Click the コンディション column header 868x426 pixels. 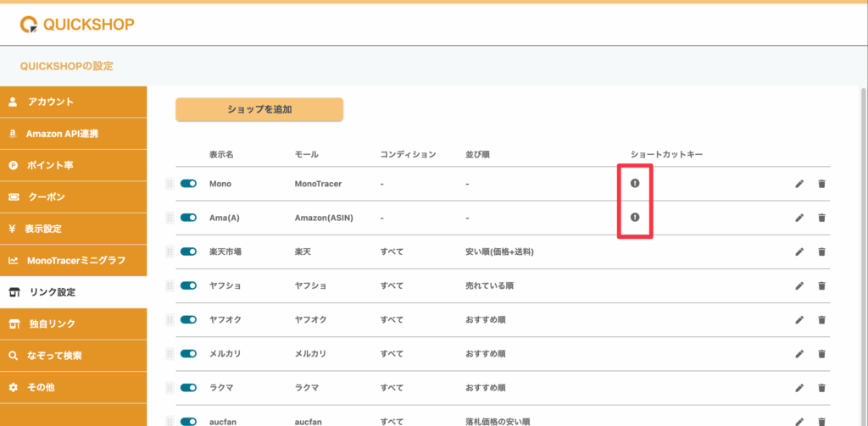(x=408, y=154)
